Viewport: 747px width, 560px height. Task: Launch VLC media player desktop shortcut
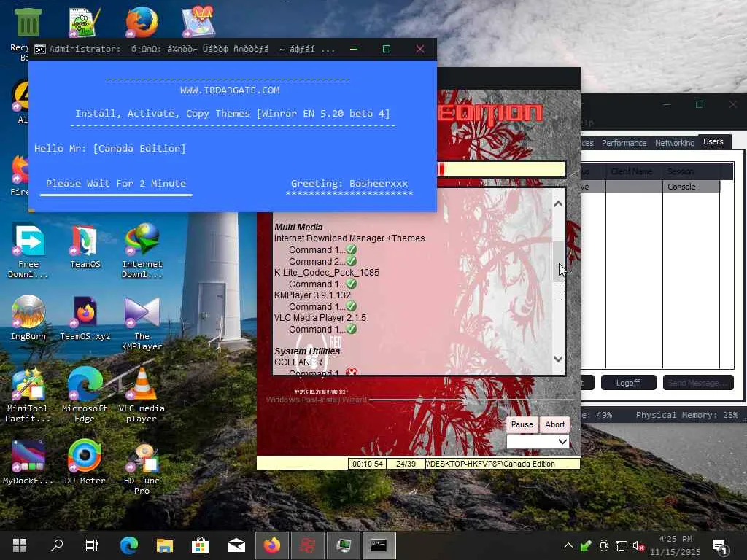pos(142,395)
